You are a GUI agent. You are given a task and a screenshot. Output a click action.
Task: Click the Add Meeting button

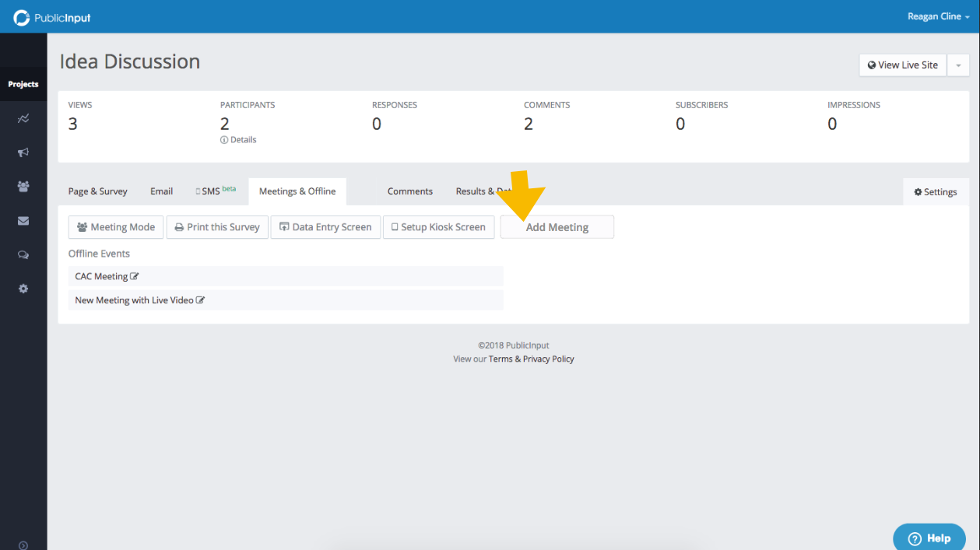[557, 227]
